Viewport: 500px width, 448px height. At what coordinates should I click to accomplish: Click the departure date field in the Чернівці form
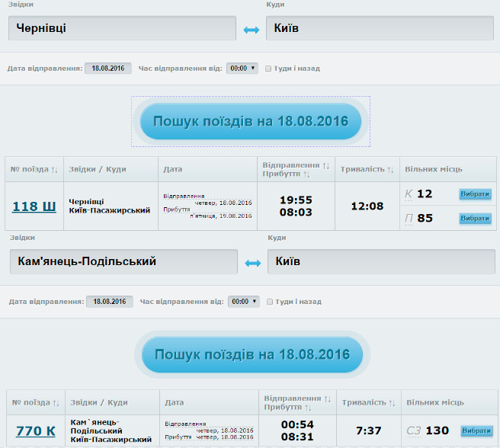(107, 69)
